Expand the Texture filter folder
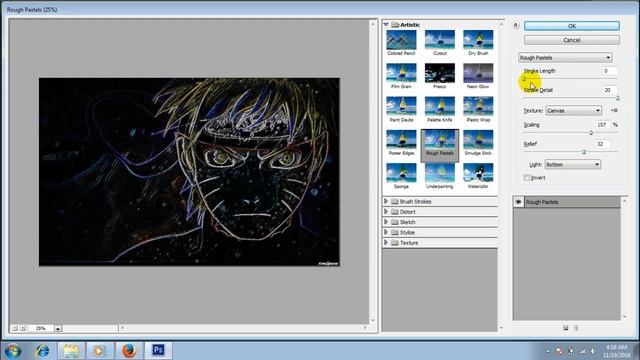Image resolution: width=640 pixels, height=360 pixels. (386, 242)
